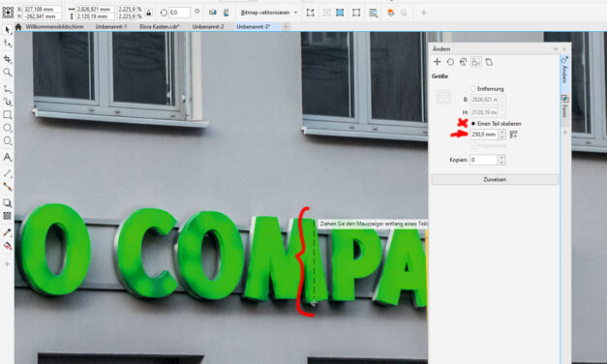Image resolution: width=607 pixels, height=364 pixels.
Task: Click the measure segment icon beside 250,0 mm
Action: coord(514,135)
